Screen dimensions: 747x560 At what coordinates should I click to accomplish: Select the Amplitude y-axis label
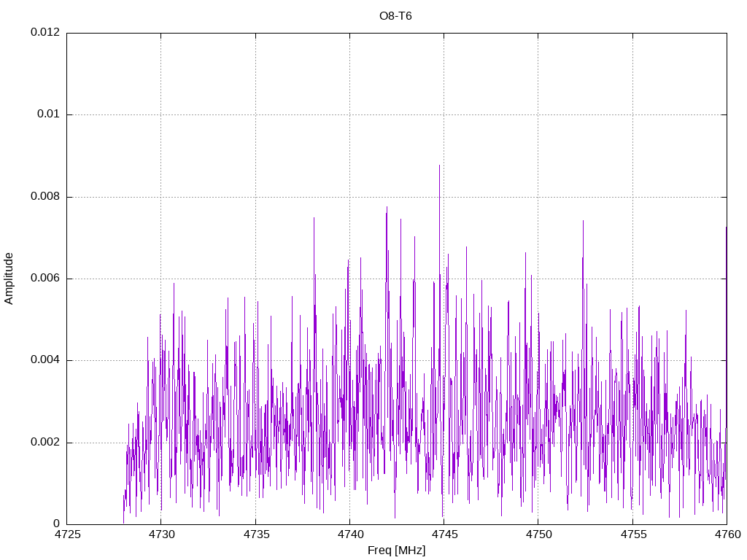coord(9,279)
